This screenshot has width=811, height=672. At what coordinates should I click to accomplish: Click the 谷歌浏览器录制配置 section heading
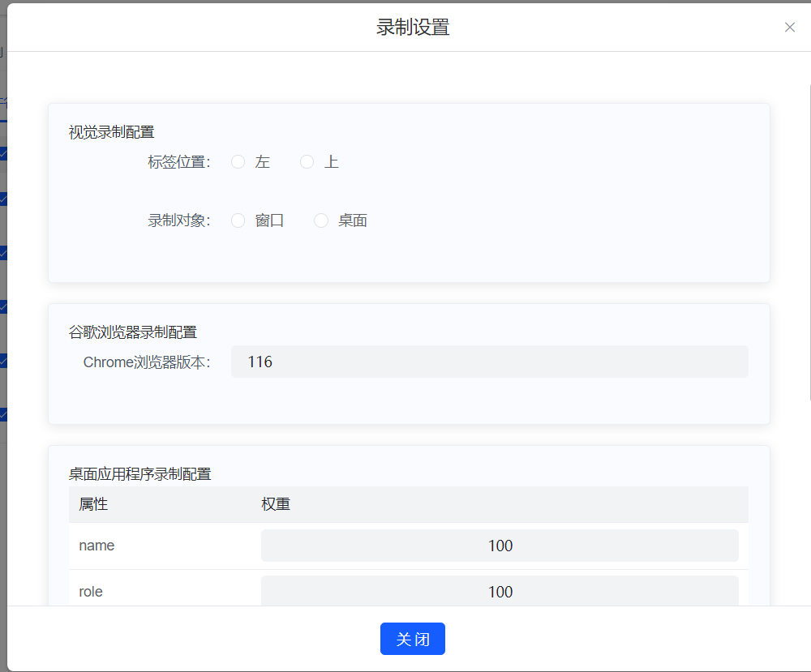coord(133,332)
